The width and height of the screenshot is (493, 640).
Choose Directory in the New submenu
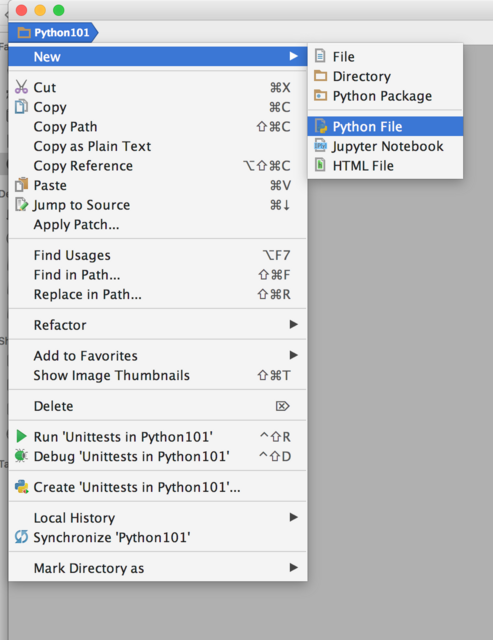[x=385, y=76]
